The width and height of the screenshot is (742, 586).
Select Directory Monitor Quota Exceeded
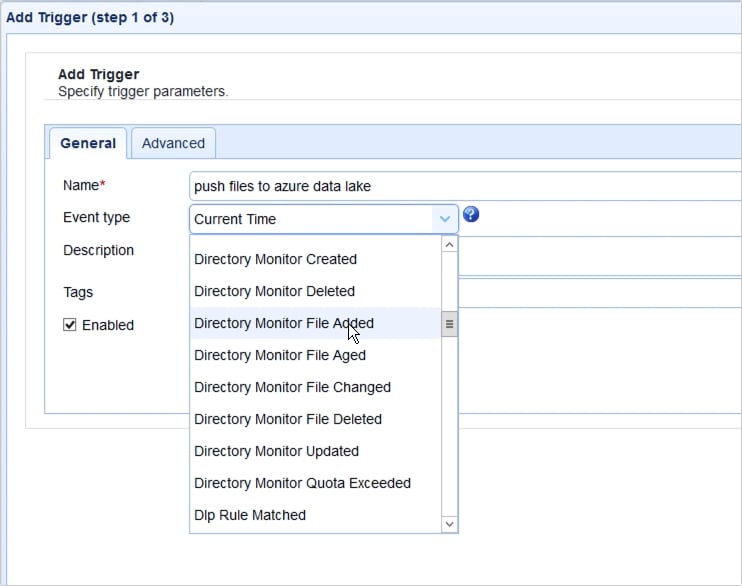coord(302,483)
